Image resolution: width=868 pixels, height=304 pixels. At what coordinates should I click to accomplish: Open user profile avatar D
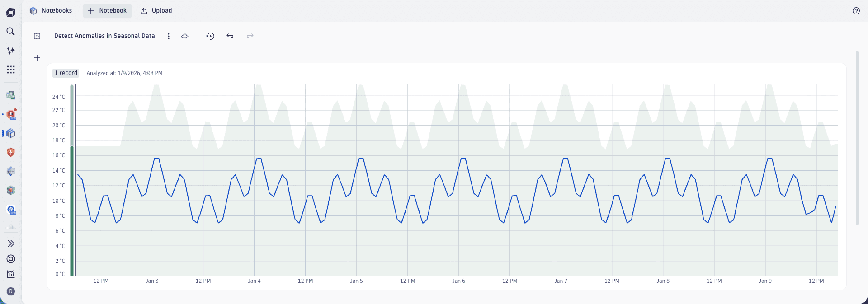click(11, 291)
